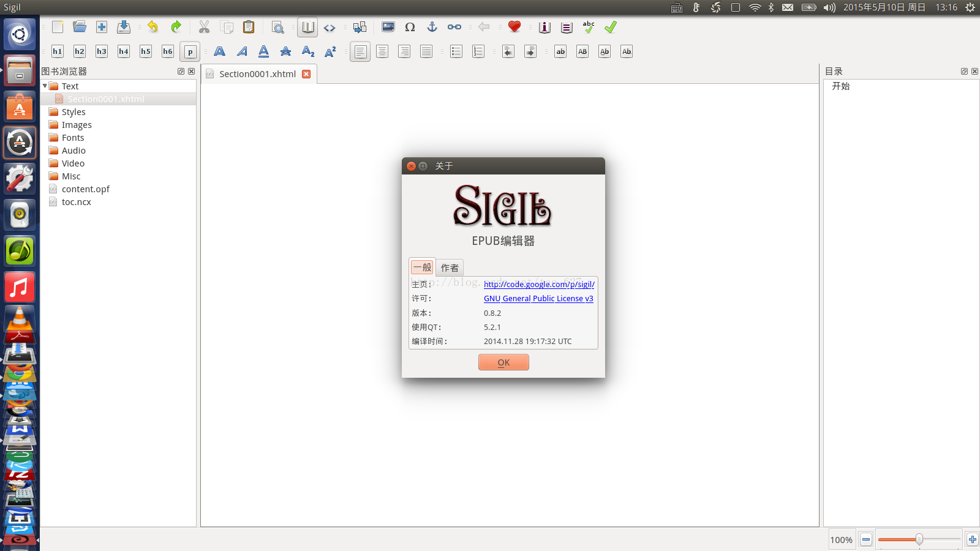Switch to the 一般 tab
This screenshot has width=980, height=551.
[x=422, y=267]
